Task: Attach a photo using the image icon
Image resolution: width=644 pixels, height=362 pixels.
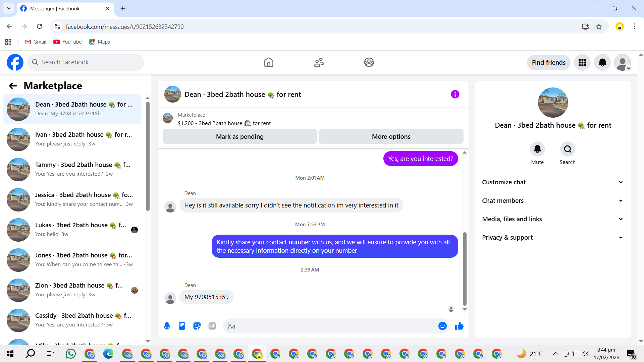Action: click(x=182, y=326)
